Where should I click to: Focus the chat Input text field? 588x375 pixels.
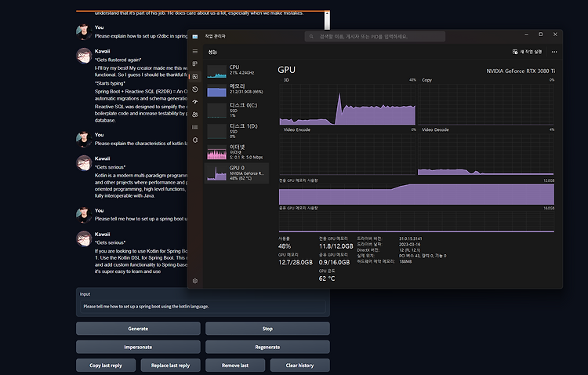tap(203, 306)
